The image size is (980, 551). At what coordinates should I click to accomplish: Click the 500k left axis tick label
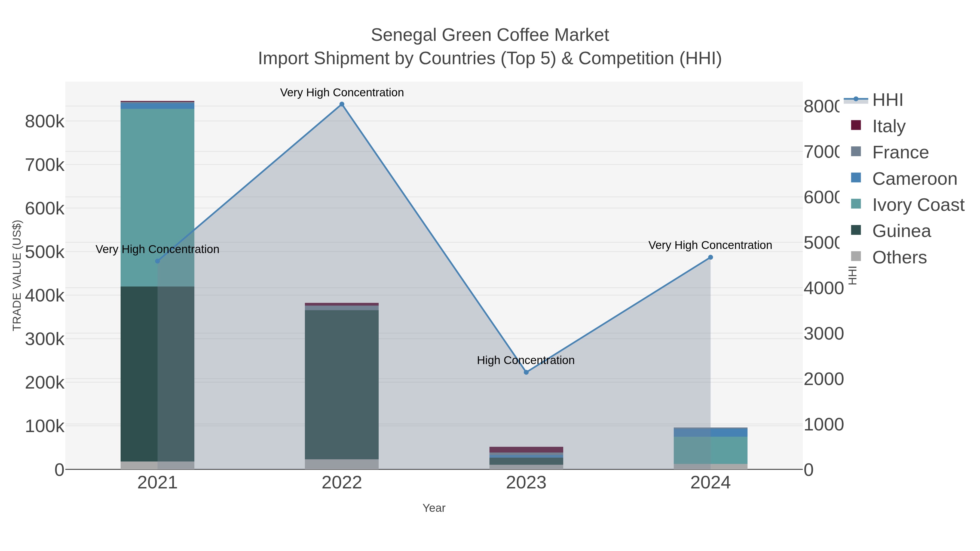point(45,252)
